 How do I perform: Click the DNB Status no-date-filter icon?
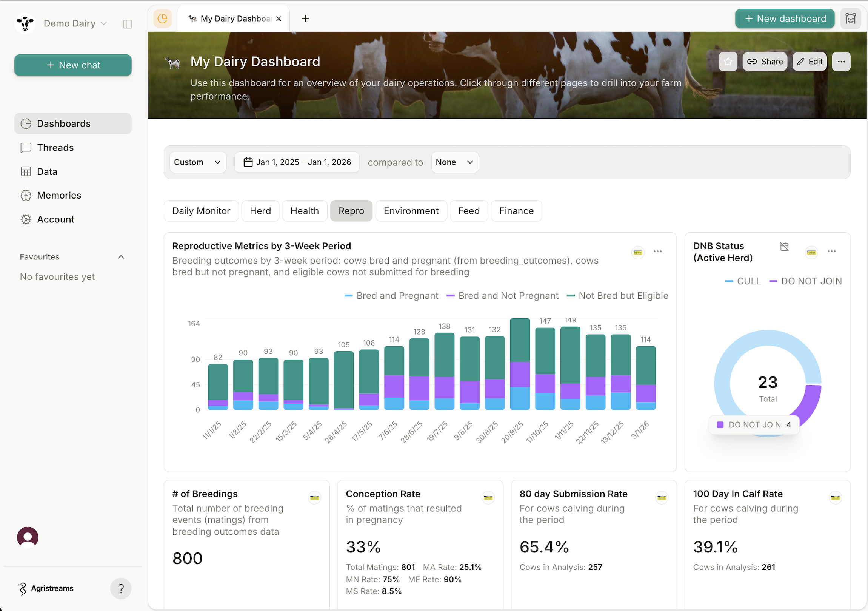(x=785, y=247)
